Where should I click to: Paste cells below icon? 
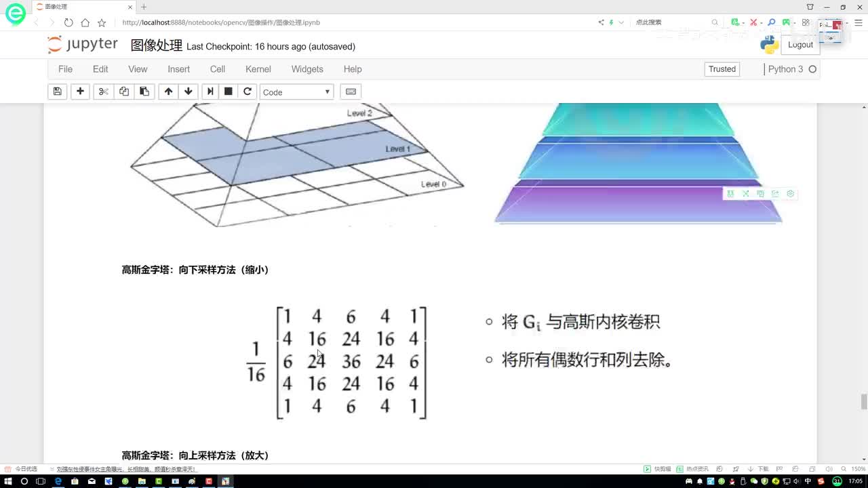click(x=144, y=91)
